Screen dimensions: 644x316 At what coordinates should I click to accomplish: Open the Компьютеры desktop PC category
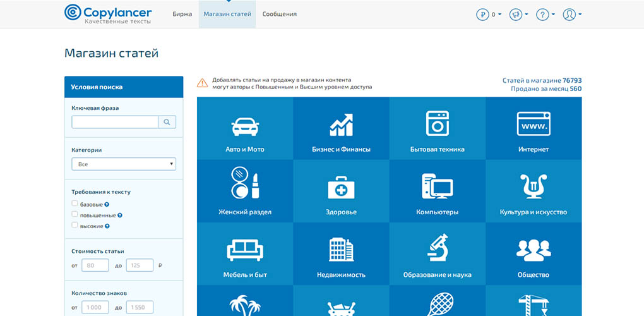click(x=438, y=191)
